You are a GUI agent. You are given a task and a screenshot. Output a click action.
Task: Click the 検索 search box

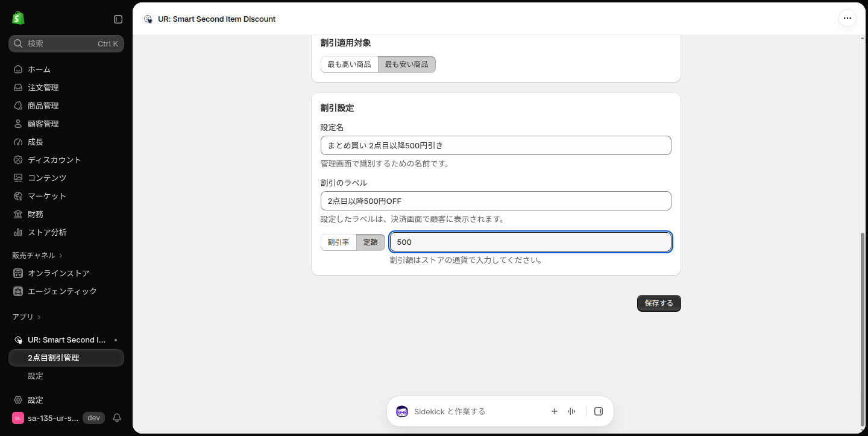click(66, 43)
